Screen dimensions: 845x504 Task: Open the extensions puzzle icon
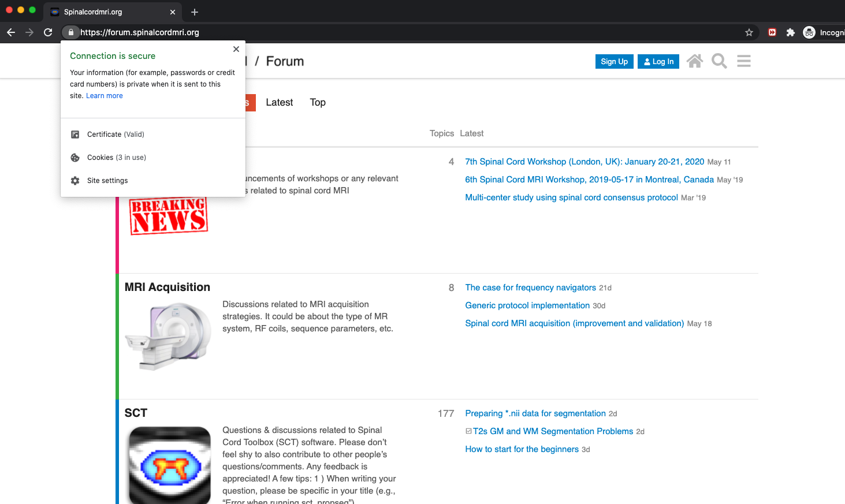coord(791,32)
